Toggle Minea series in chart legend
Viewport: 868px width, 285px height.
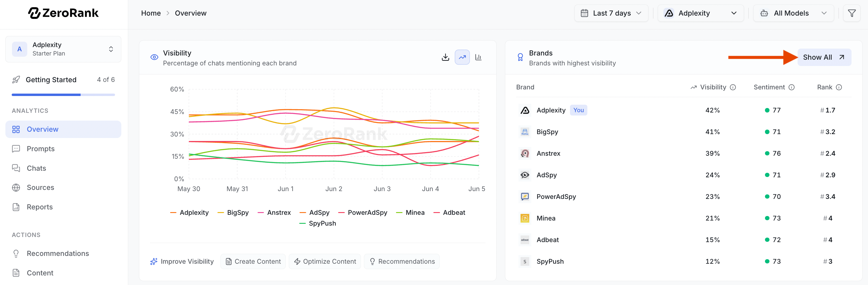coord(410,212)
